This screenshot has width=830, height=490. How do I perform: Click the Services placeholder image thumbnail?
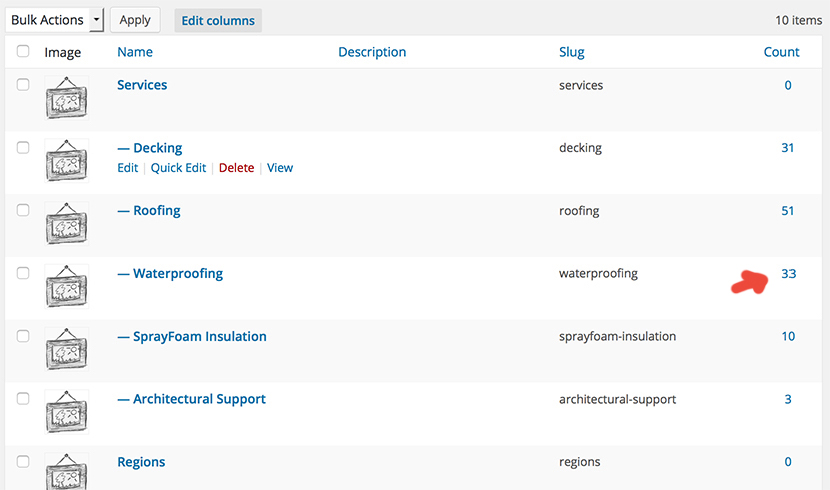(x=66, y=98)
